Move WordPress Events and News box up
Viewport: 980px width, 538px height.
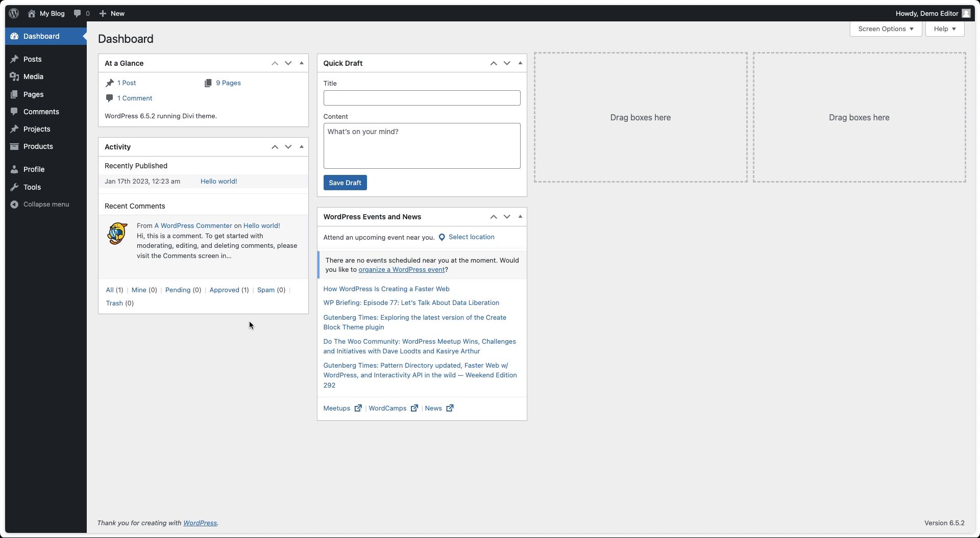point(494,217)
